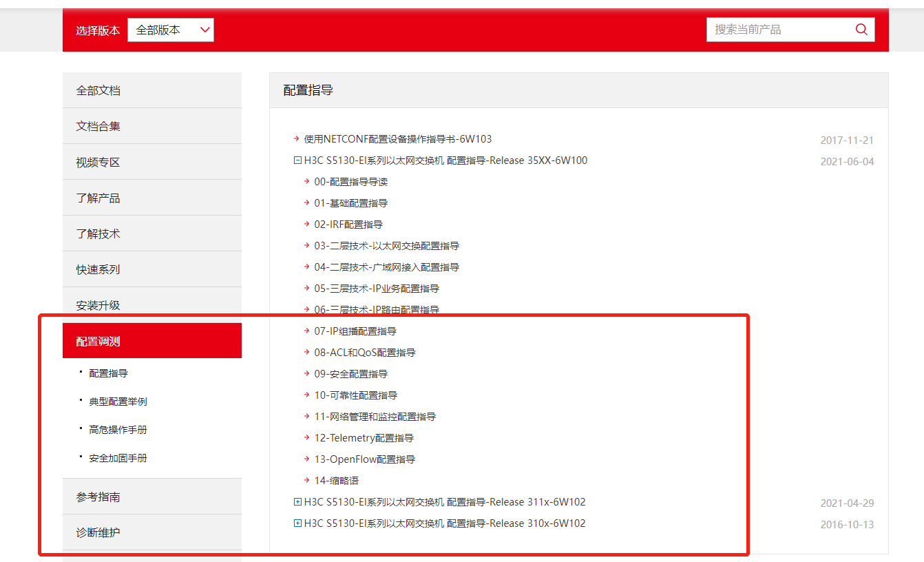Open the 配置指导 sub-item under 配置调测
Screen dimensions: 924x562
coord(108,373)
